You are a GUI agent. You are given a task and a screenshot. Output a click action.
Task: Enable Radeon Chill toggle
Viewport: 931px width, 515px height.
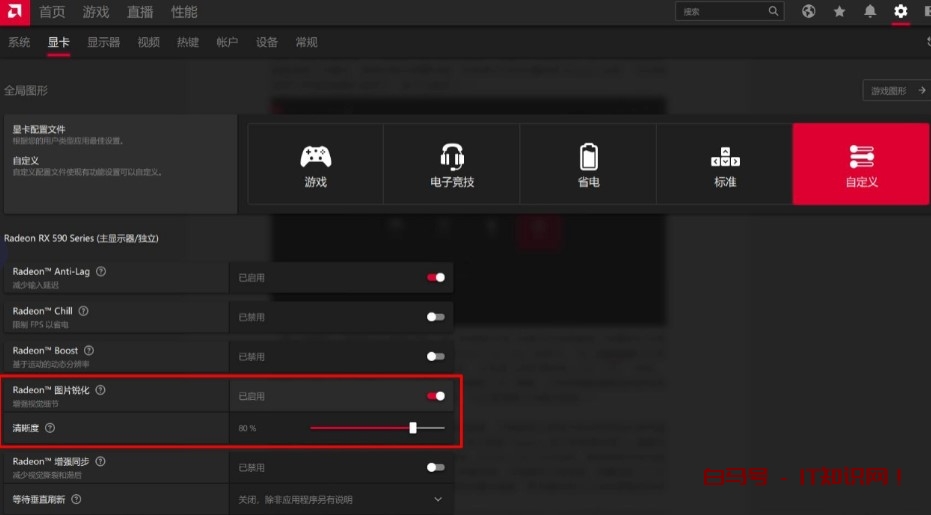[436, 317]
